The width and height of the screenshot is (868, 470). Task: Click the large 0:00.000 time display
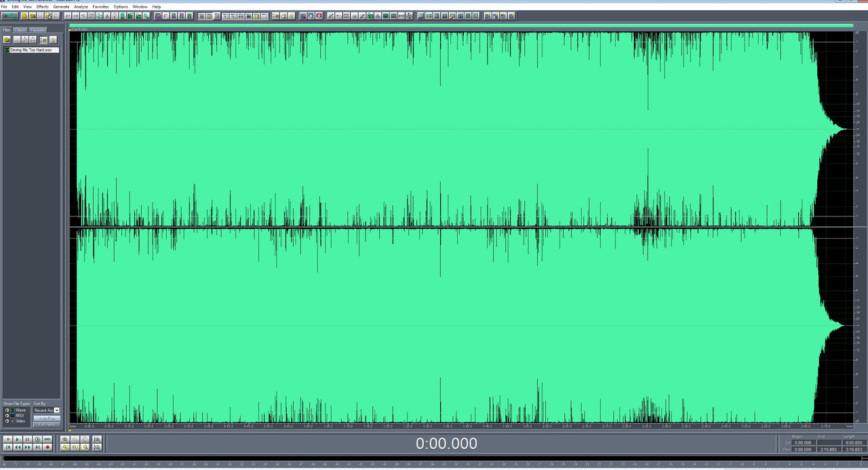pyautogui.click(x=446, y=444)
